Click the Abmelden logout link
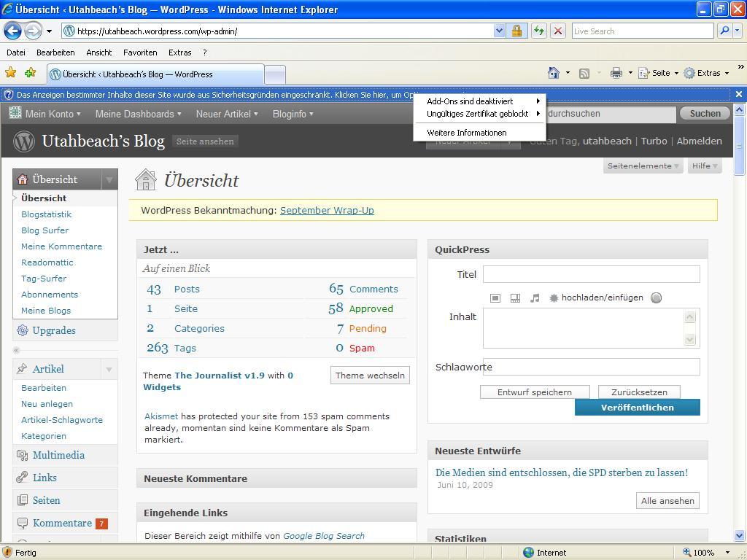Viewport: 747px width, 560px height. coord(699,141)
